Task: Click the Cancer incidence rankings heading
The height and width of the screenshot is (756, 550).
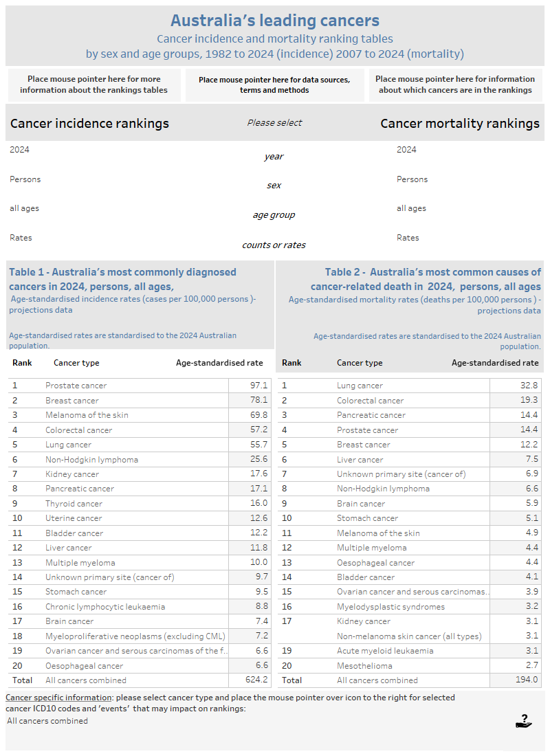Action: coord(89,122)
